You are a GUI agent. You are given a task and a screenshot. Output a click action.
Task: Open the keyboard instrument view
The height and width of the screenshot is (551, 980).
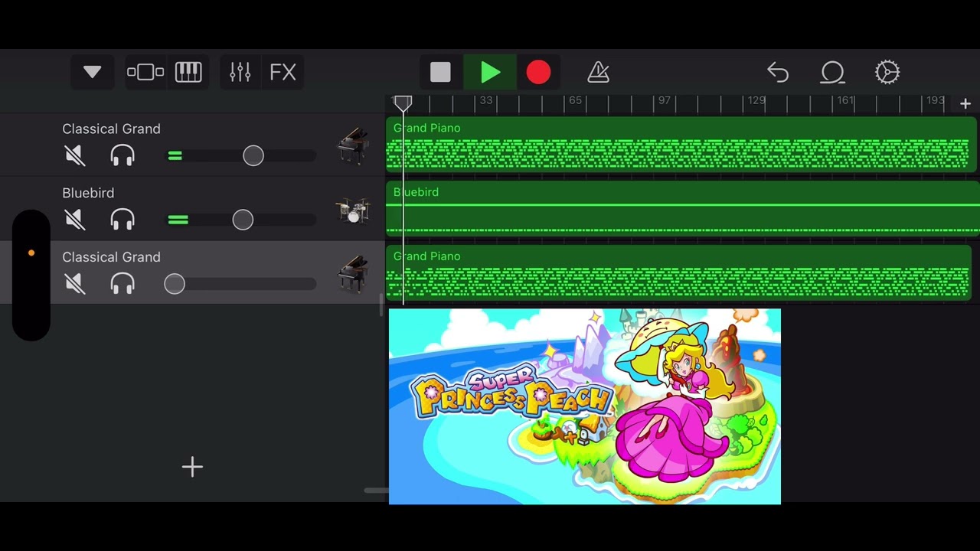tap(188, 72)
